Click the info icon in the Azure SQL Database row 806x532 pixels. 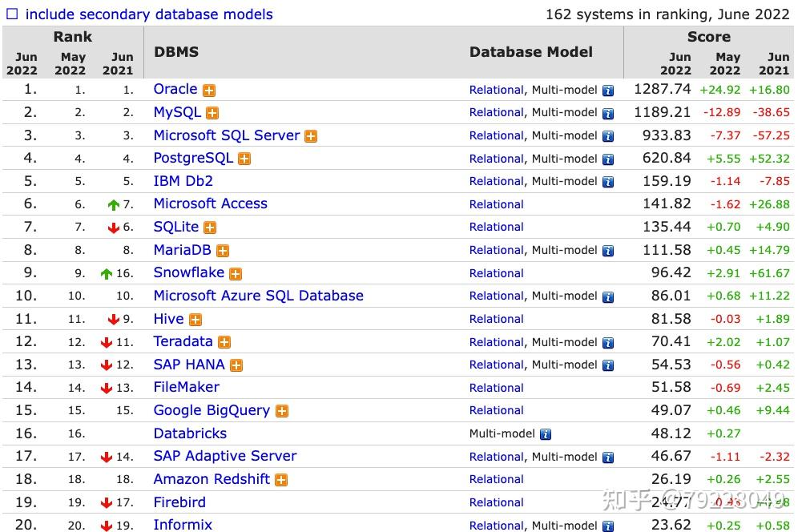tap(608, 297)
